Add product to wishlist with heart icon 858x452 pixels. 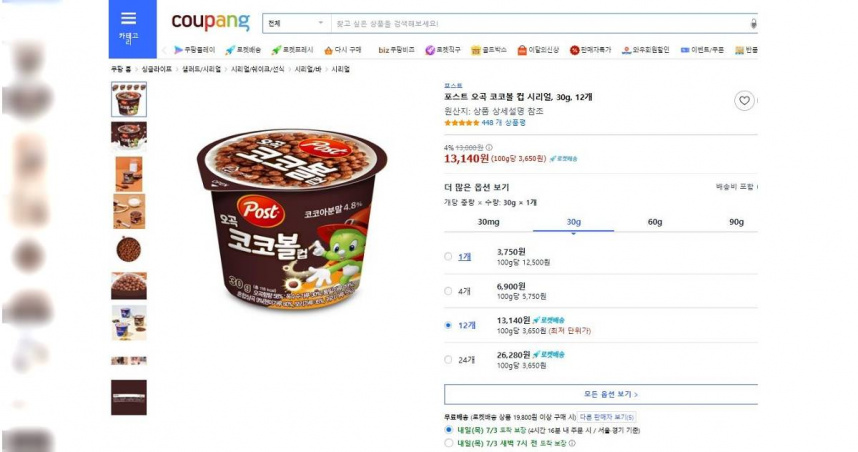click(x=744, y=101)
